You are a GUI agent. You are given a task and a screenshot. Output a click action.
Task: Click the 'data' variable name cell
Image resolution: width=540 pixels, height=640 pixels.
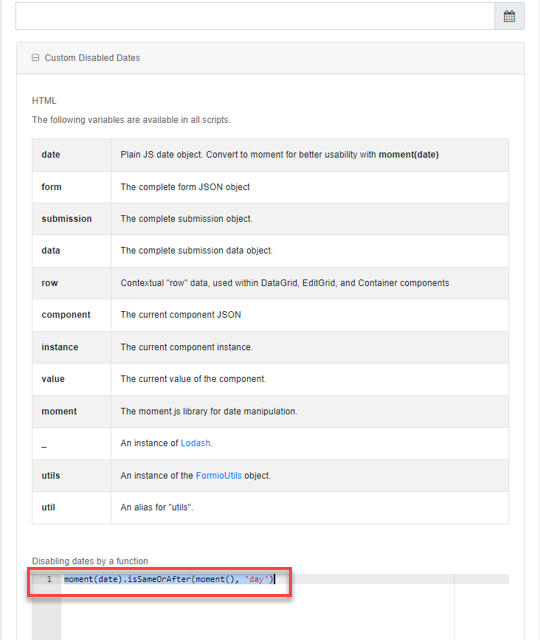tap(71, 251)
